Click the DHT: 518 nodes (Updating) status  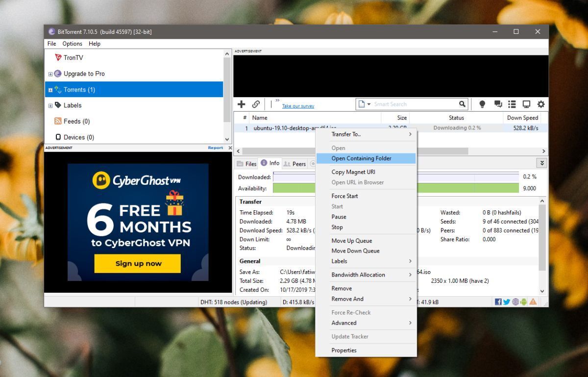pyautogui.click(x=233, y=302)
